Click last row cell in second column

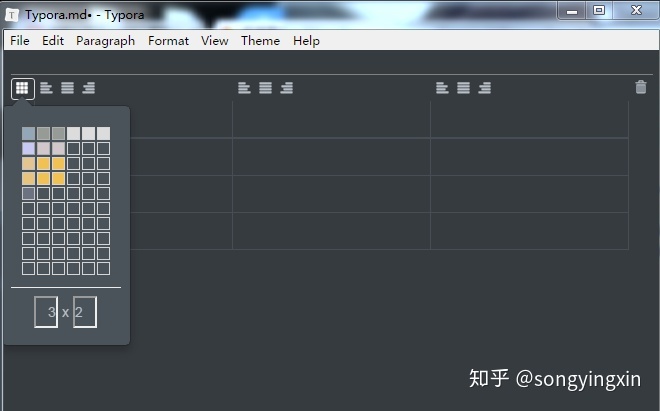point(331,231)
